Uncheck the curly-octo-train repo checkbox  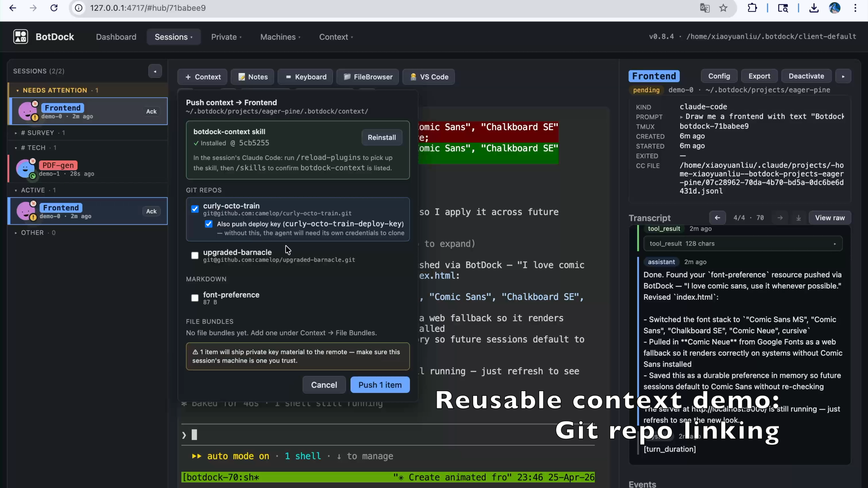(x=195, y=209)
